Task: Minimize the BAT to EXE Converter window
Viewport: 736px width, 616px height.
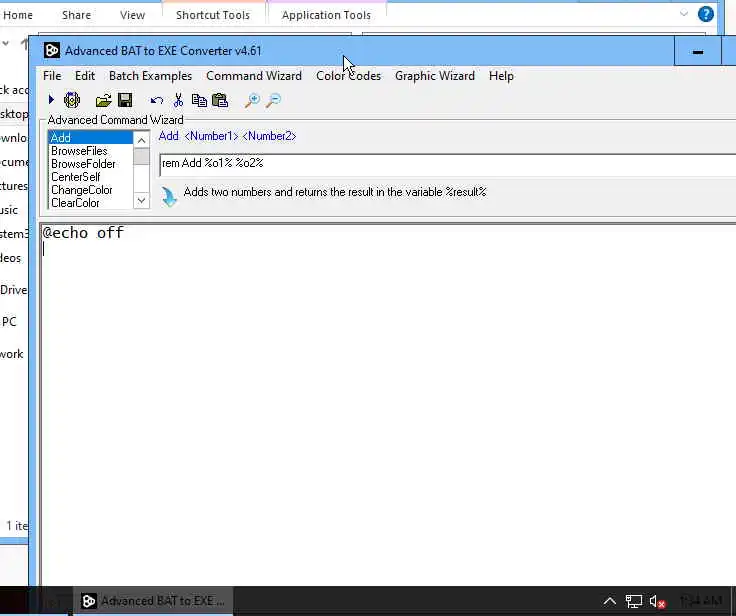Action: (x=698, y=51)
